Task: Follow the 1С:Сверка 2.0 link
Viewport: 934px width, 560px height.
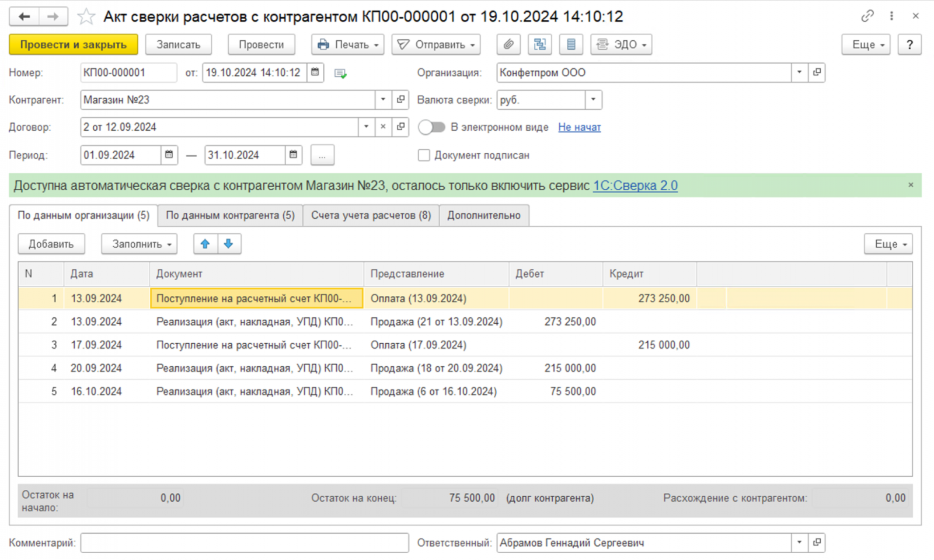Action: click(x=635, y=185)
